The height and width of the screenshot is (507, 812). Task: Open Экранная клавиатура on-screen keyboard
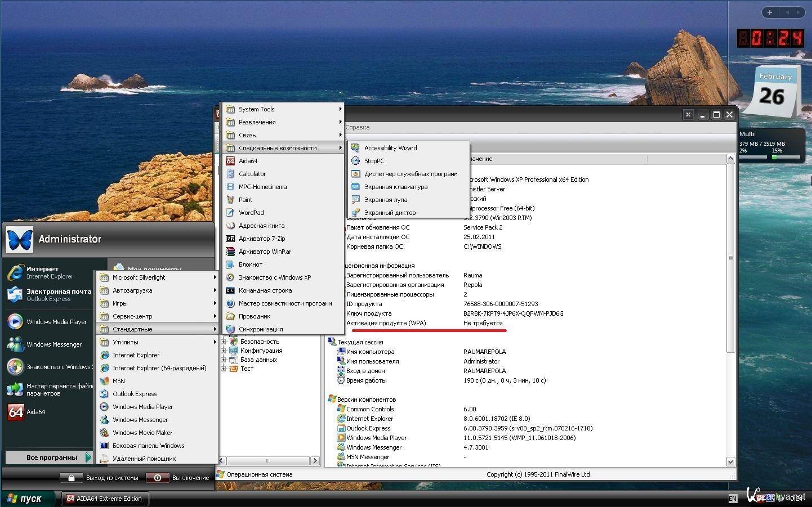click(409, 187)
